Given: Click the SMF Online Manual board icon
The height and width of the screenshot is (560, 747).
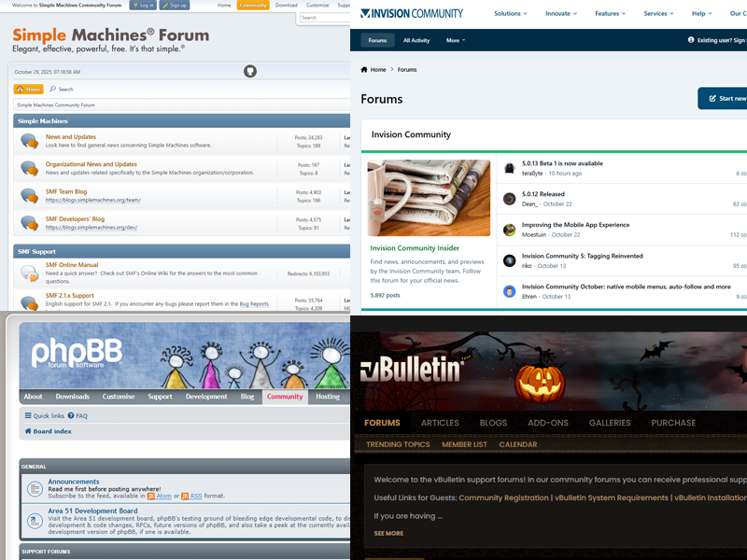Looking at the screenshot, I should pyautogui.click(x=29, y=273).
